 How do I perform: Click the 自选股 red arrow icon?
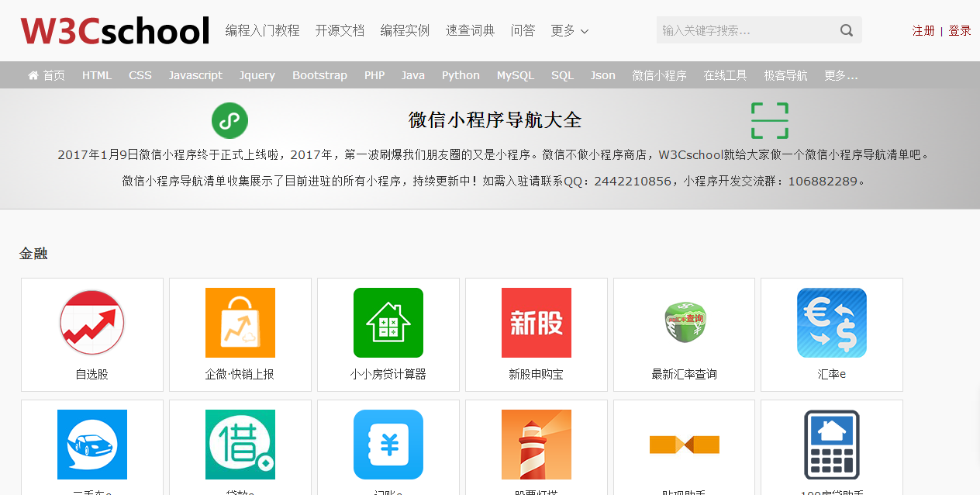coord(92,323)
